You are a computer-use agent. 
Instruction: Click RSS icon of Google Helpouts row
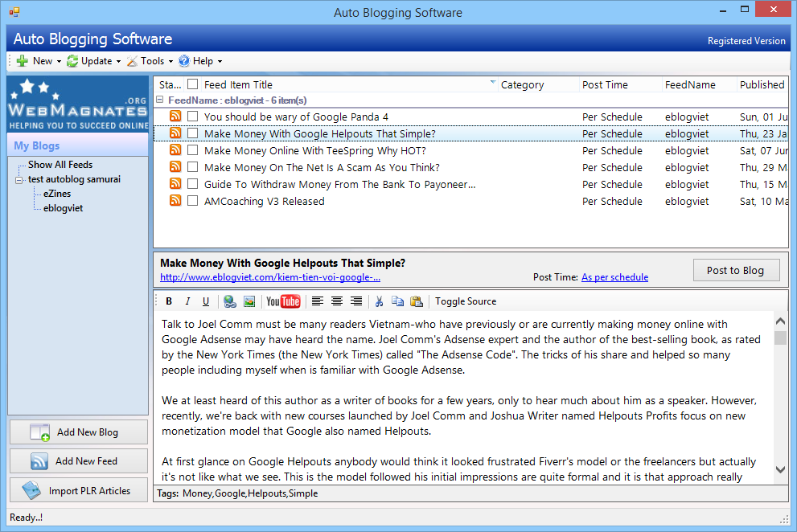click(175, 133)
